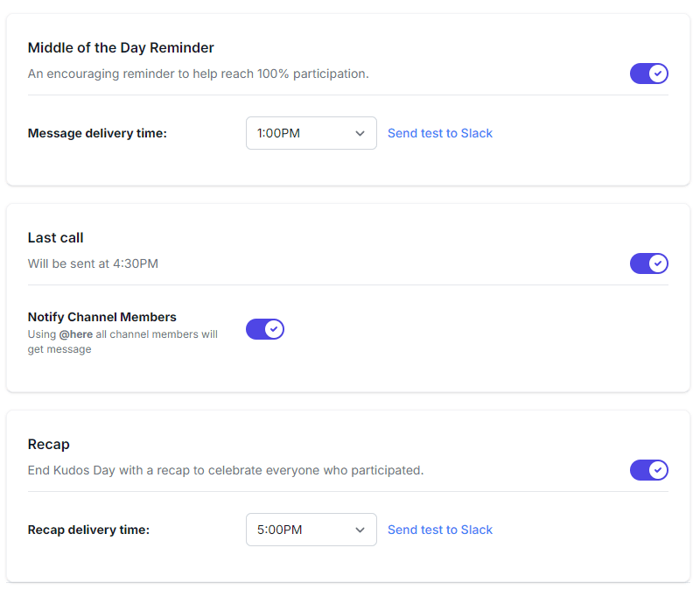The image size is (700, 590).
Task: Disable the Middle of the Day Reminder toggle
Action: [648, 74]
